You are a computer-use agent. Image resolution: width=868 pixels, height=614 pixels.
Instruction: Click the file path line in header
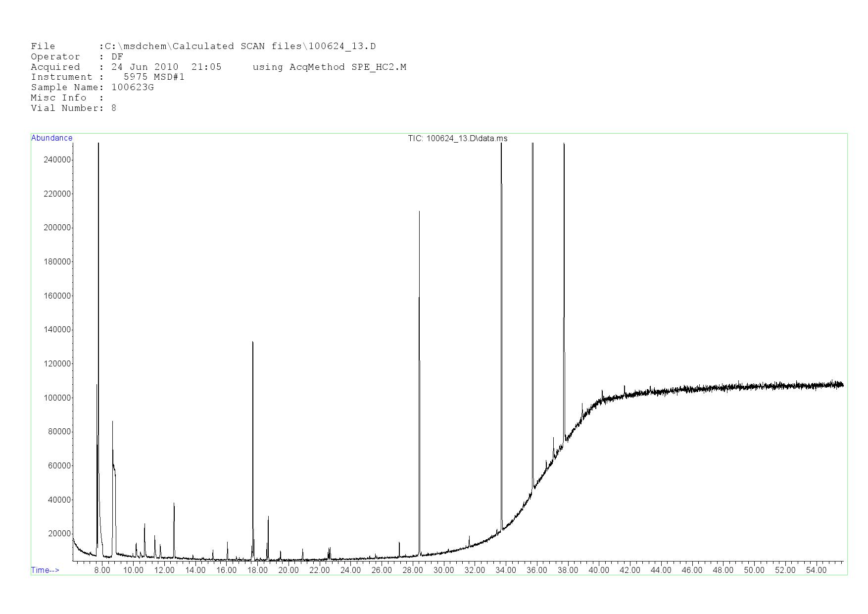pos(203,46)
